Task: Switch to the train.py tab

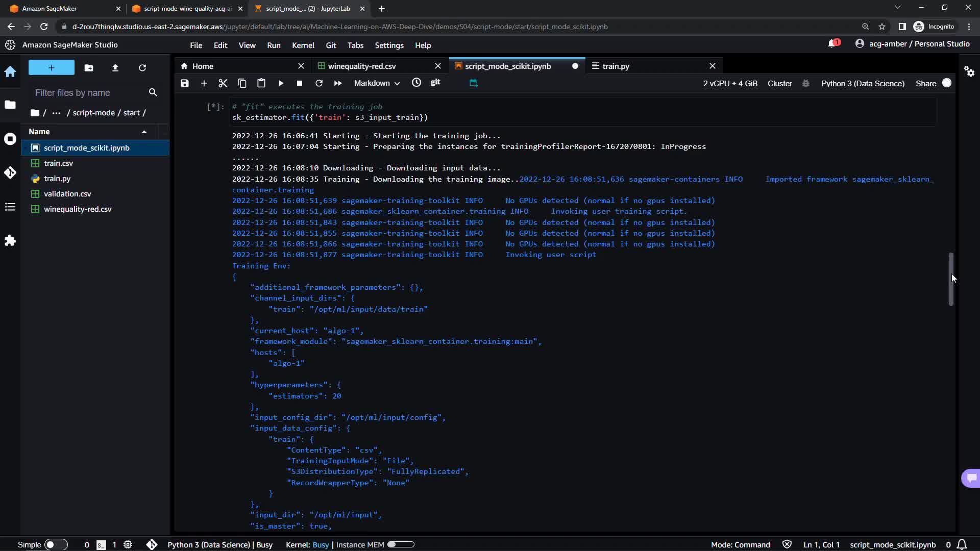Action: coord(616,66)
